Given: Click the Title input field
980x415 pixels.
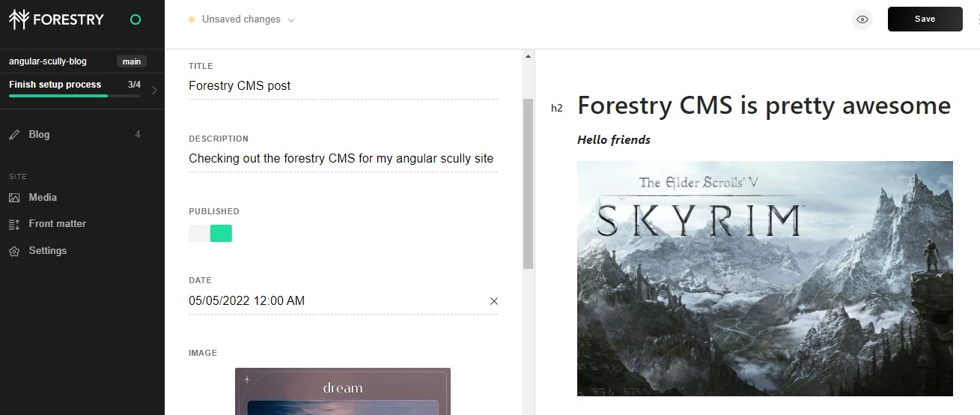Looking at the screenshot, I should tap(343, 86).
